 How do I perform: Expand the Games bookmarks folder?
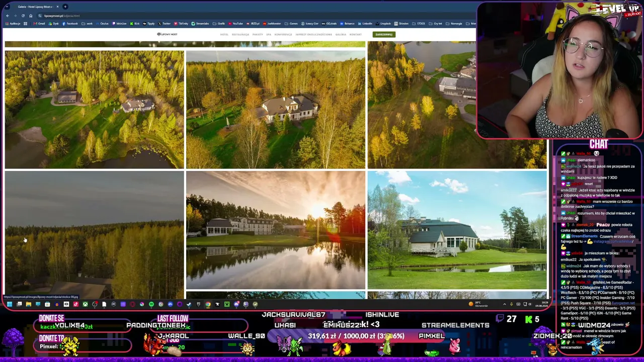point(292,24)
